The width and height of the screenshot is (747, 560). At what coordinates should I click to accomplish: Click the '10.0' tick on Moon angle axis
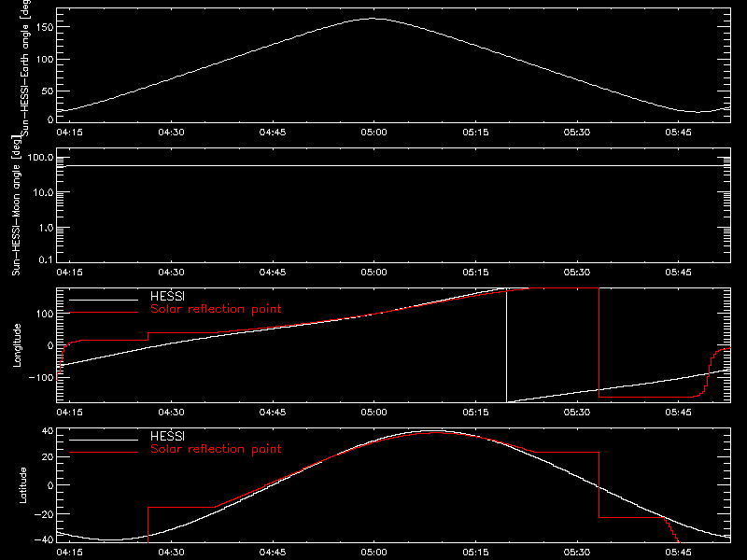pos(43,193)
